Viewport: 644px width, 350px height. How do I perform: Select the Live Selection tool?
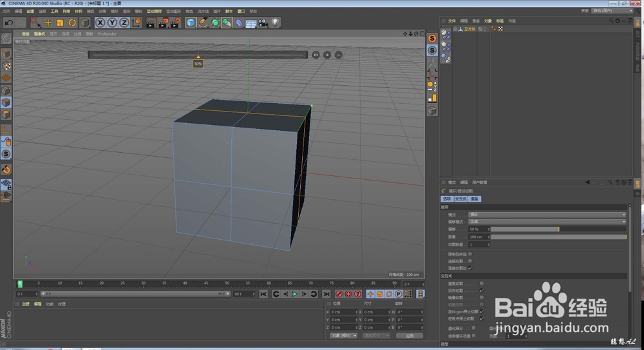[35, 23]
